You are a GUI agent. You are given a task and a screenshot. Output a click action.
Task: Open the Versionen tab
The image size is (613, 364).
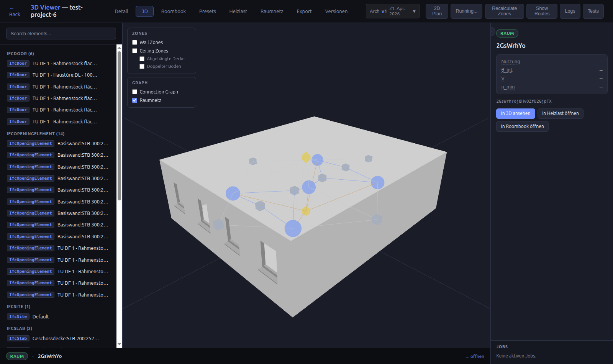pos(336,11)
